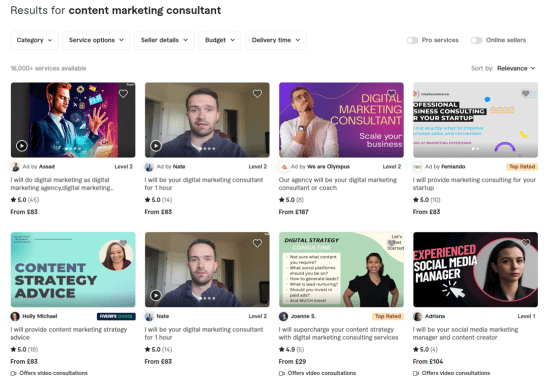The image size is (551, 378).
Task: Toggle the Pro services switch
Action: [413, 40]
